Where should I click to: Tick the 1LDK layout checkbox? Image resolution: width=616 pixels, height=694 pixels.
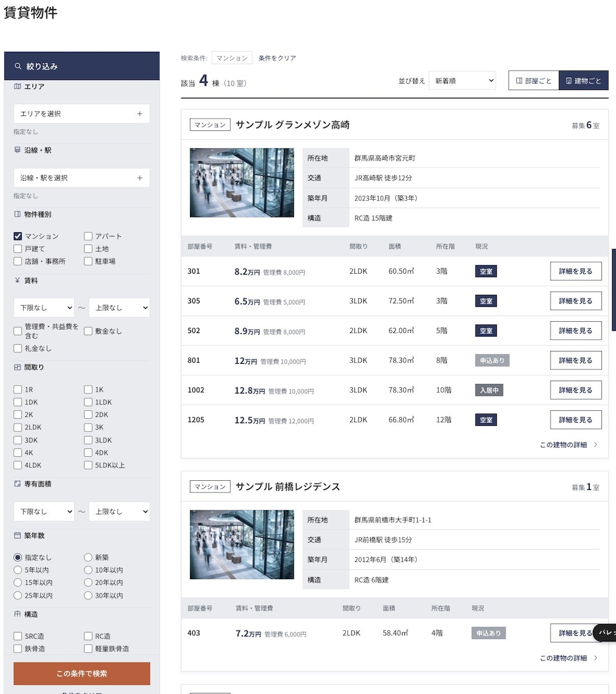coord(88,402)
